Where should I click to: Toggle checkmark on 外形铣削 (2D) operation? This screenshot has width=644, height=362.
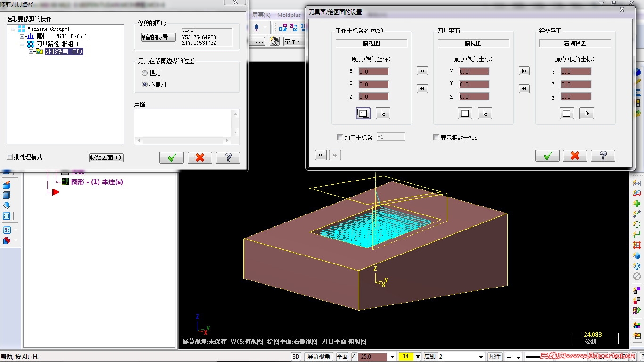click(40, 51)
